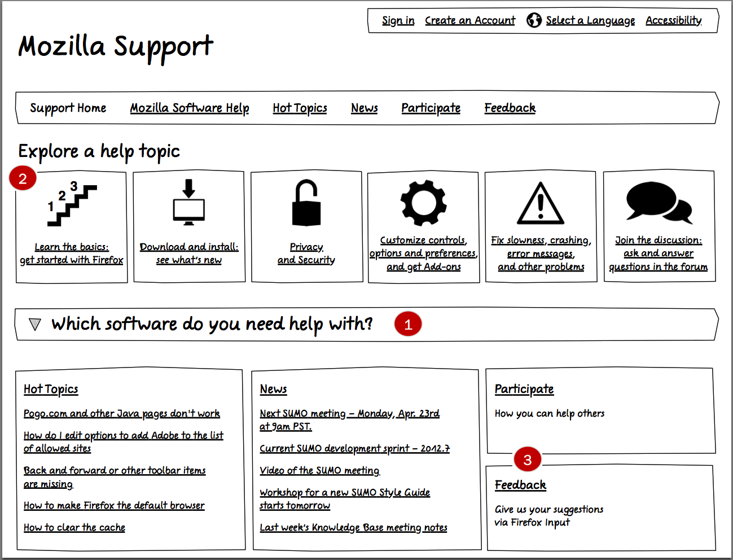Image resolution: width=733 pixels, height=560 pixels.
Task: Click the open padlock Privacy icon
Action: pos(306,203)
